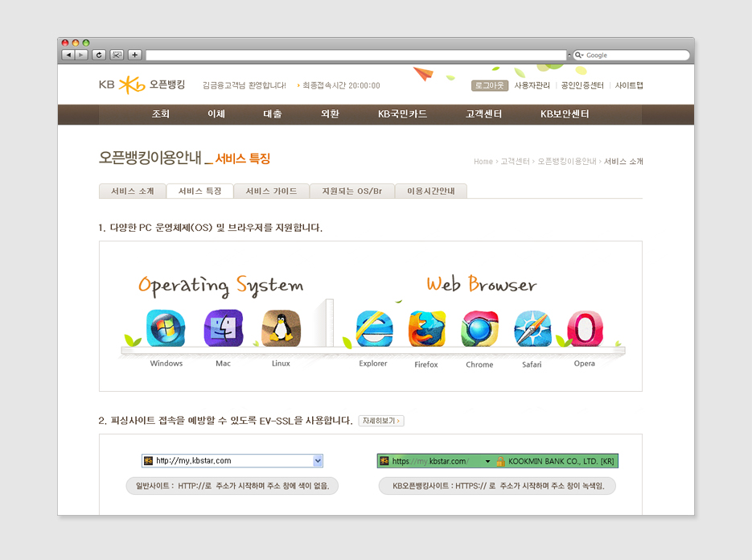Screen dimensions: 752x560
Task: Click the browser forward arrow button
Action: coord(81,55)
